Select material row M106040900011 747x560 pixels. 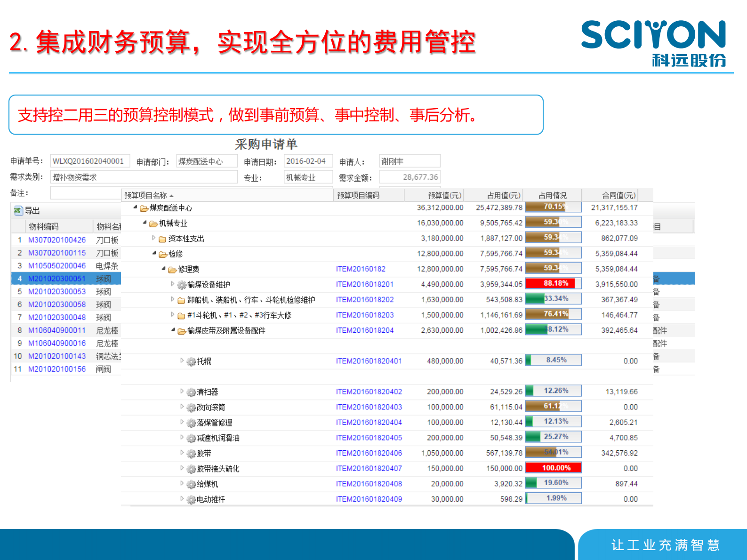coord(66,330)
